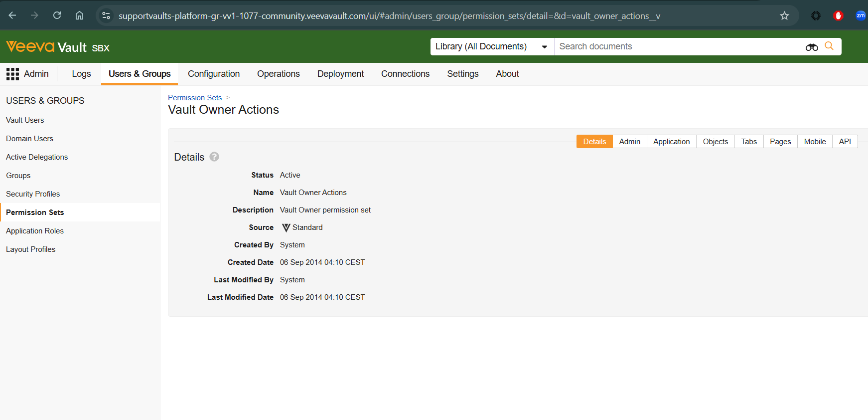Click the browser back arrow

pyautogui.click(x=12, y=15)
